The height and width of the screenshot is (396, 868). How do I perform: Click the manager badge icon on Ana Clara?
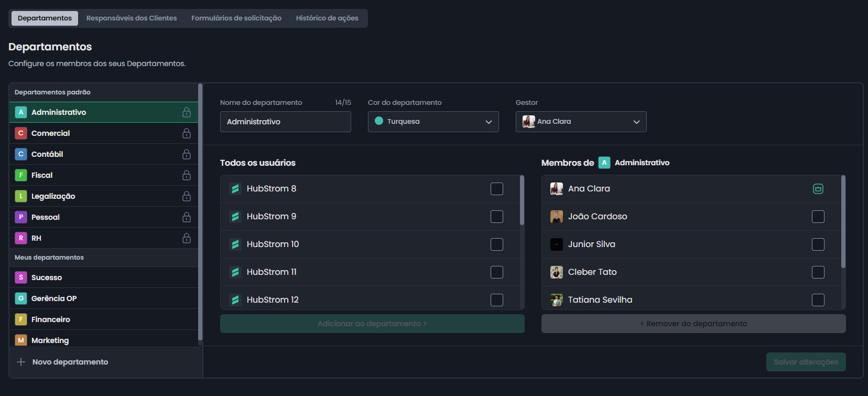point(818,189)
